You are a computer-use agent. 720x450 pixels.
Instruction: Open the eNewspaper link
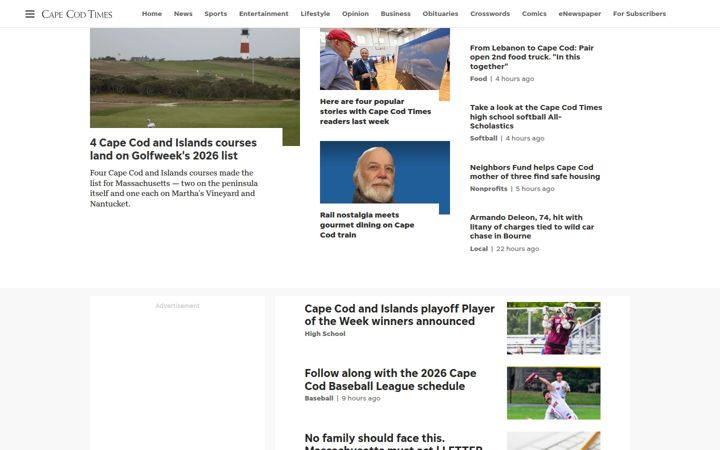click(x=579, y=14)
